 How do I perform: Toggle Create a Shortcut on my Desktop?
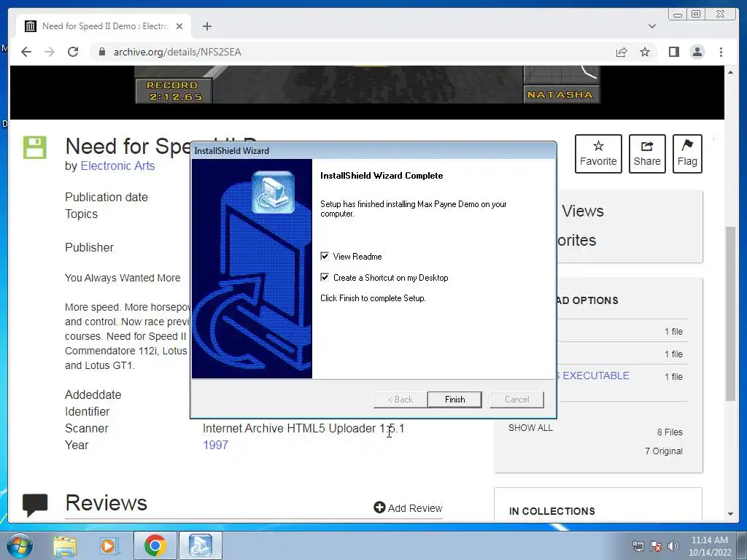point(325,277)
